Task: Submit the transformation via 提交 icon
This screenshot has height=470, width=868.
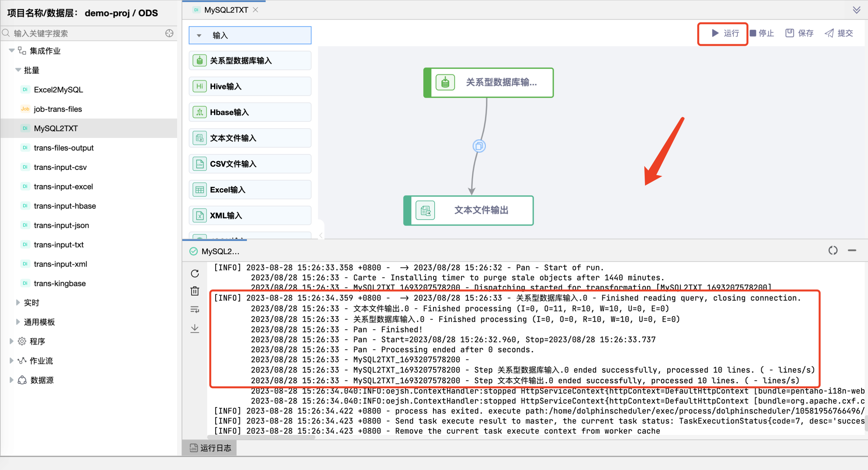Action: (x=839, y=33)
